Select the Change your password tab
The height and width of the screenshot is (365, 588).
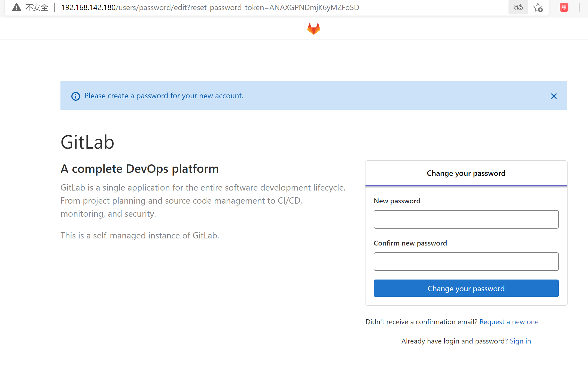coord(466,173)
